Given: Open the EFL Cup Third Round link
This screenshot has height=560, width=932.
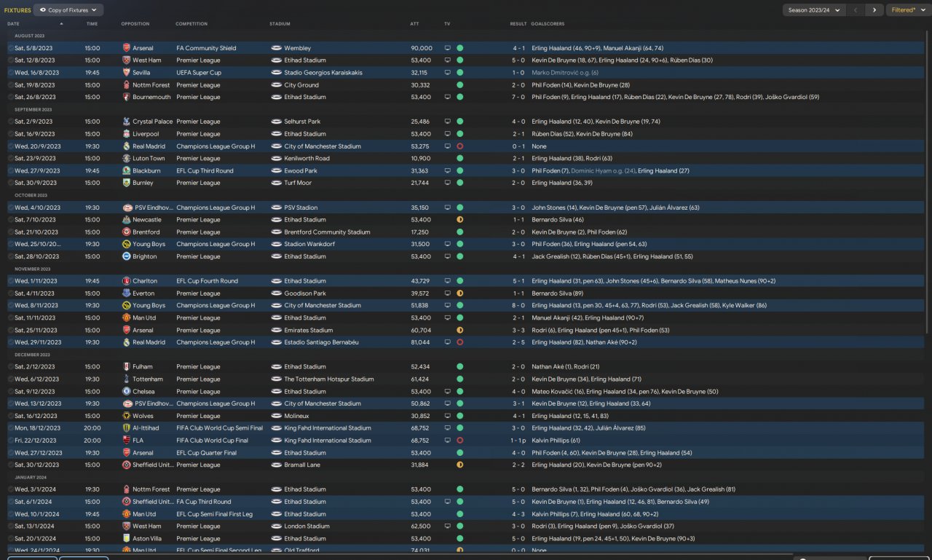Looking at the screenshot, I should [x=205, y=170].
